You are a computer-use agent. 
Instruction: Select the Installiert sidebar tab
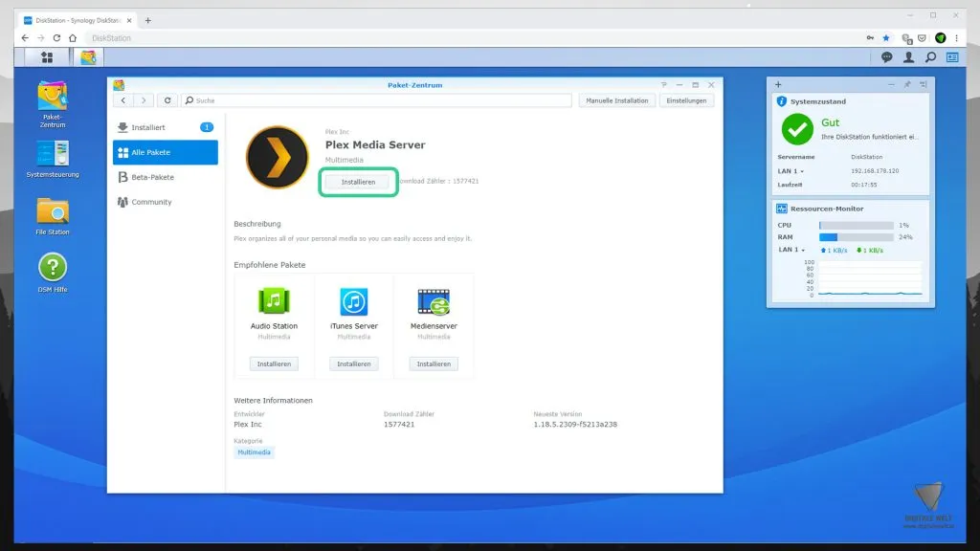166,127
